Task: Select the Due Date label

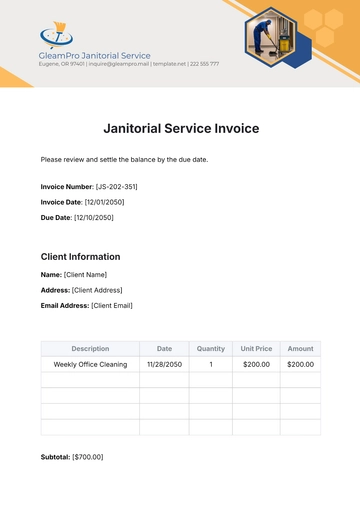Action: coord(56,218)
